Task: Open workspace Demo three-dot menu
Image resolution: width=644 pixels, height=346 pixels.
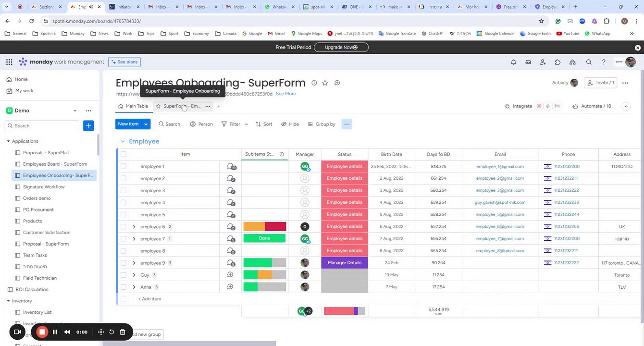Action: pos(88,111)
